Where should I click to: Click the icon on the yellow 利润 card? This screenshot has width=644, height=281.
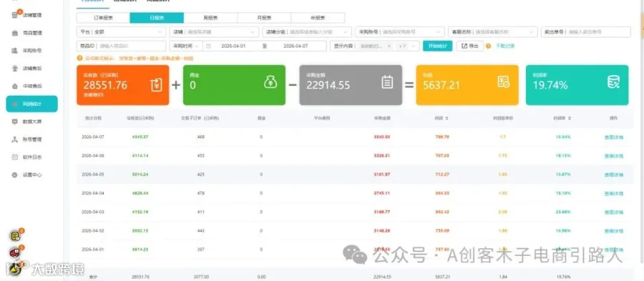coord(504,82)
